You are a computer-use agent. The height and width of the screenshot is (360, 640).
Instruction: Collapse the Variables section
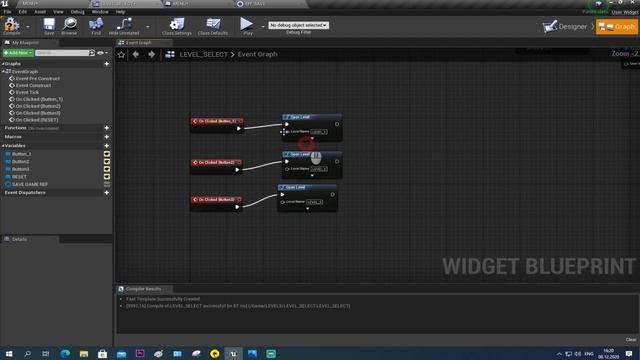coord(3,146)
